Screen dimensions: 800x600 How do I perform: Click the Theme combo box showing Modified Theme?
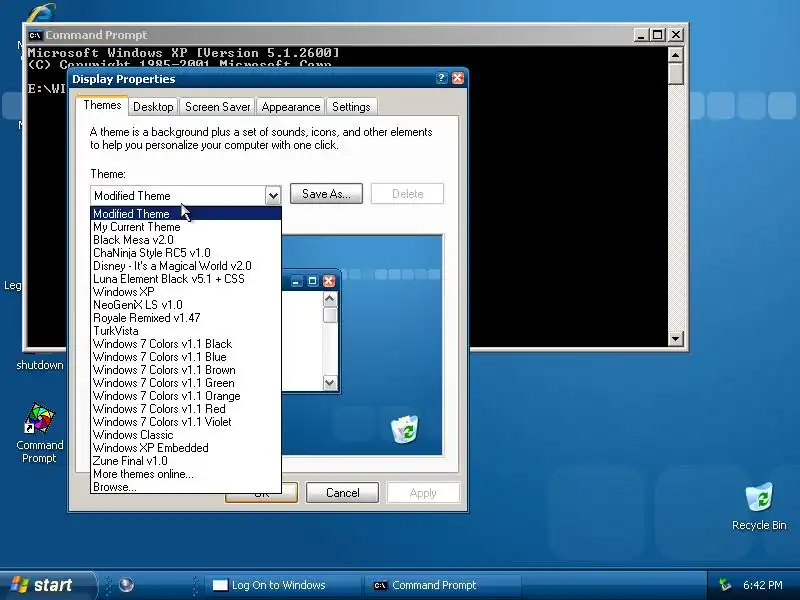click(186, 195)
